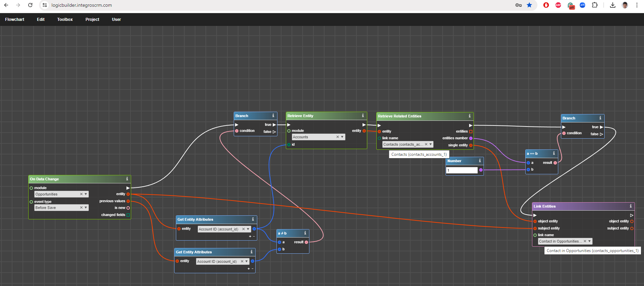The height and width of the screenshot is (286, 644).
Task: Click the Number node output port
Action: [481, 170]
